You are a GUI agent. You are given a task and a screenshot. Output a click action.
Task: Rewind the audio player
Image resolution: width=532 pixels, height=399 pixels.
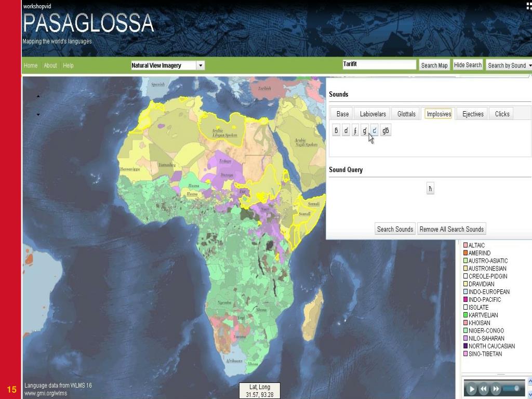click(x=484, y=389)
